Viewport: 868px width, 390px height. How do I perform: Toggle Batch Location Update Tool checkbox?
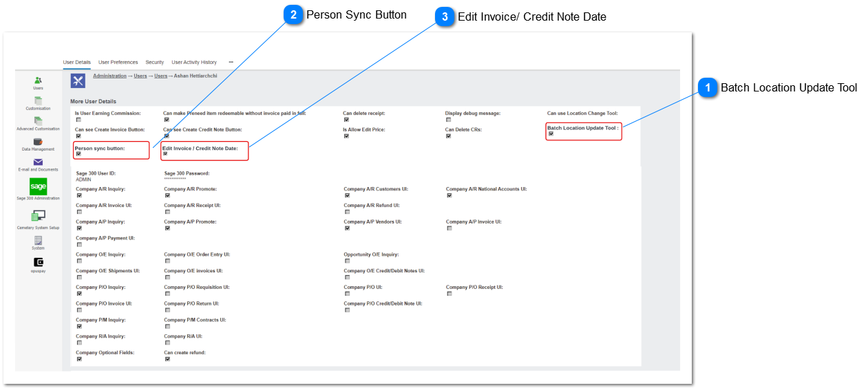551,134
